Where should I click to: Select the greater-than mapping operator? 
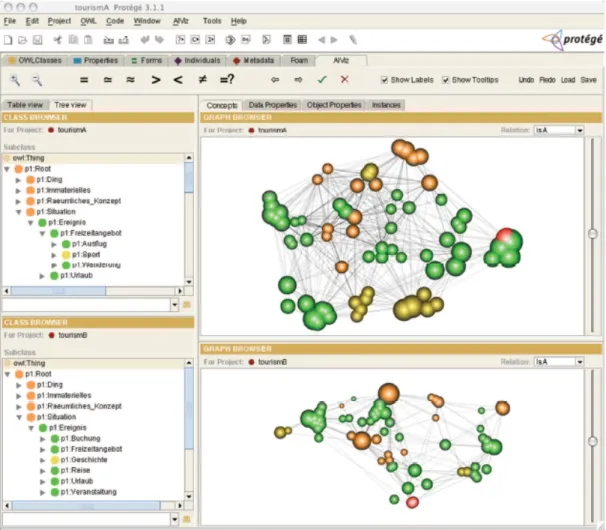tap(156, 80)
